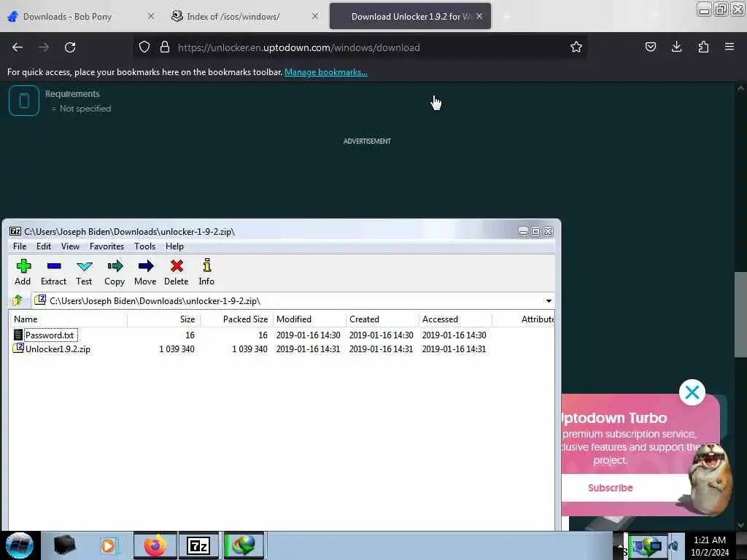
Task: Sort by the Modified column header
Action: click(309, 319)
